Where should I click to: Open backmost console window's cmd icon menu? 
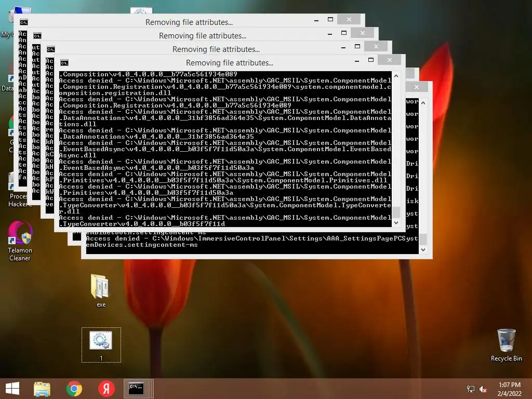[23, 22]
